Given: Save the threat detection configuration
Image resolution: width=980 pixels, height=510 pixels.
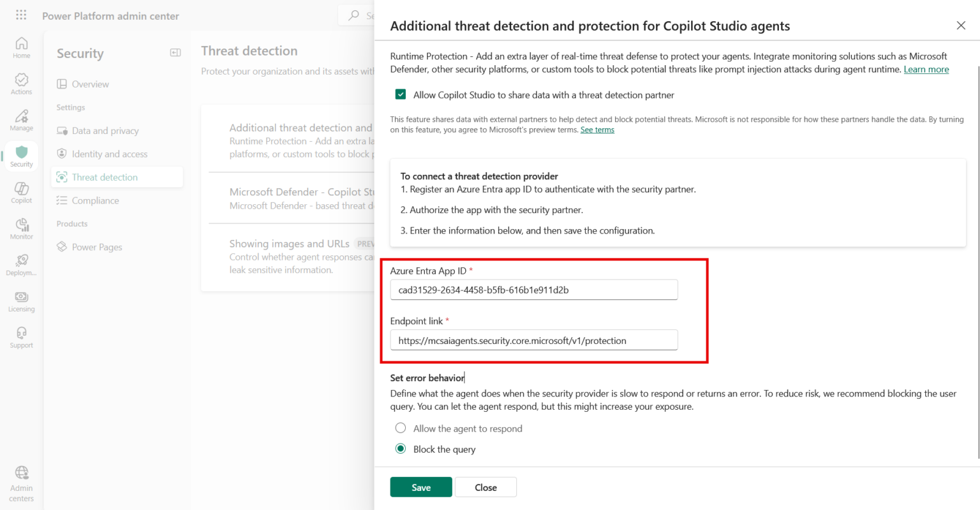Looking at the screenshot, I should click(421, 487).
